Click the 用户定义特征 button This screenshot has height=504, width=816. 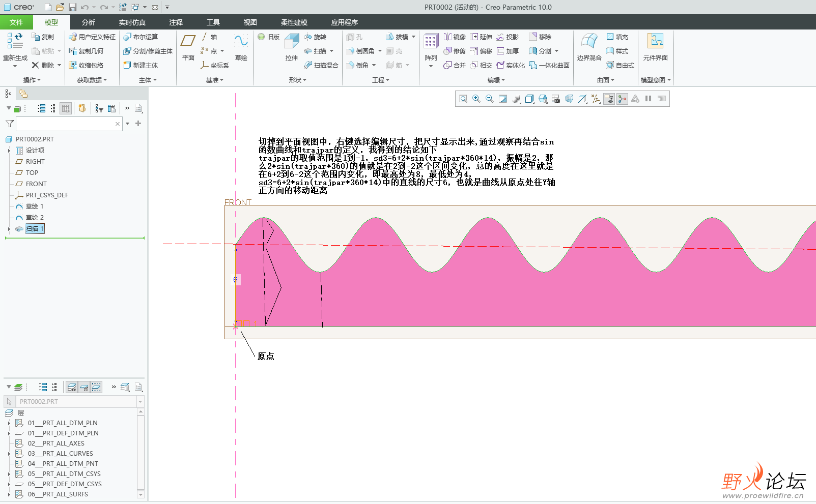[92, 37]
